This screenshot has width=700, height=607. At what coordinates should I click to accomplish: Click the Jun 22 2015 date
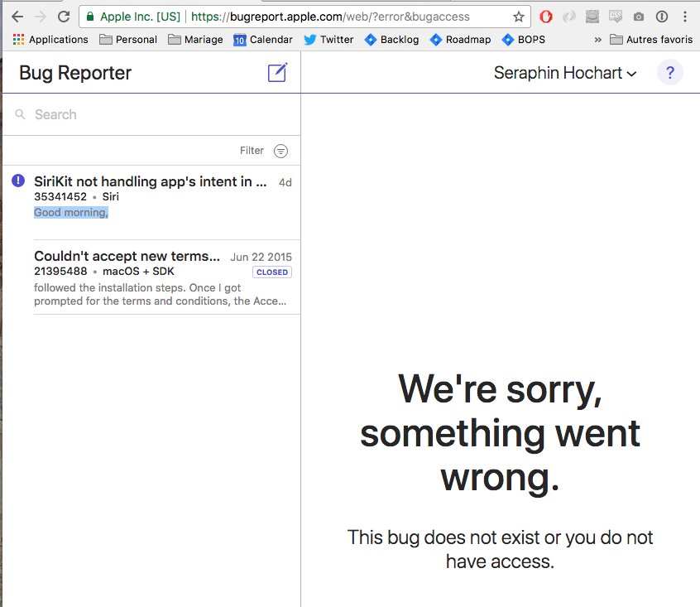(x=261, y=257)
